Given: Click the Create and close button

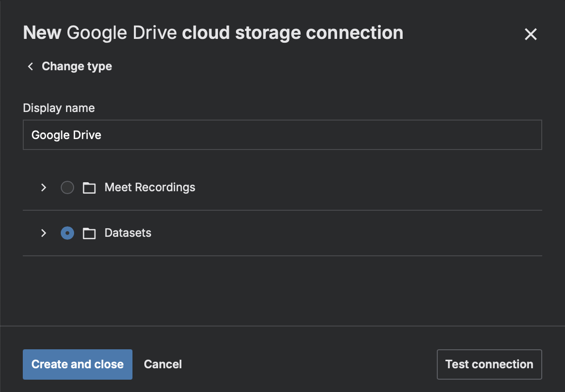Looking at the screenshot, I should (77, 364).
